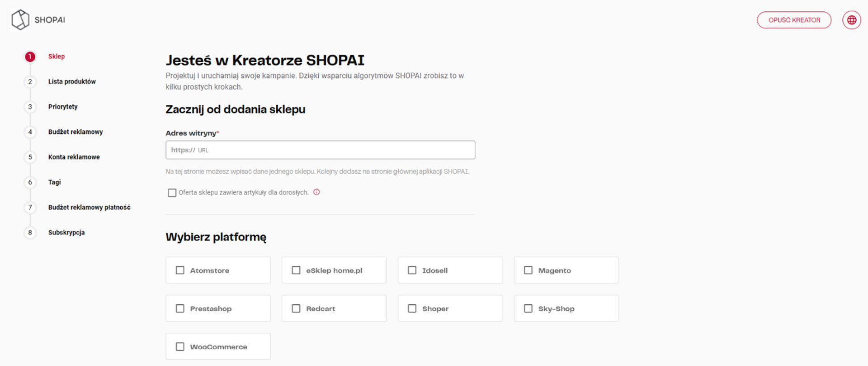Image resolution: width=868 pixels, height=366 pixels.
Task: Click the adult content info icon
Action: [316, 192]
